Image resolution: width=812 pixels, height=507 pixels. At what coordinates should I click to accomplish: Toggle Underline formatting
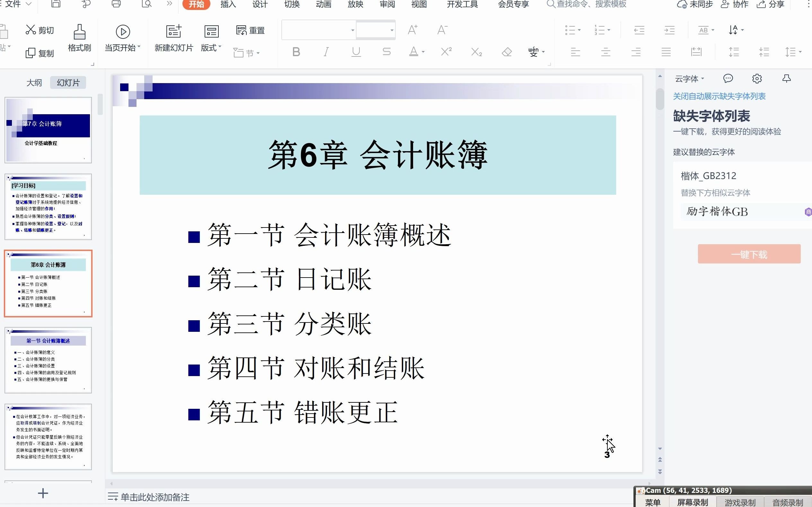click(x=356, y=52)
